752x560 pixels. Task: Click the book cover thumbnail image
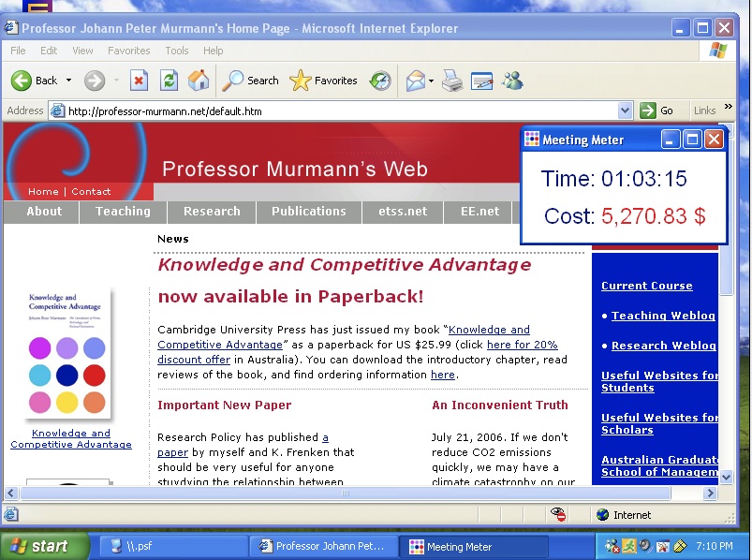66,353
